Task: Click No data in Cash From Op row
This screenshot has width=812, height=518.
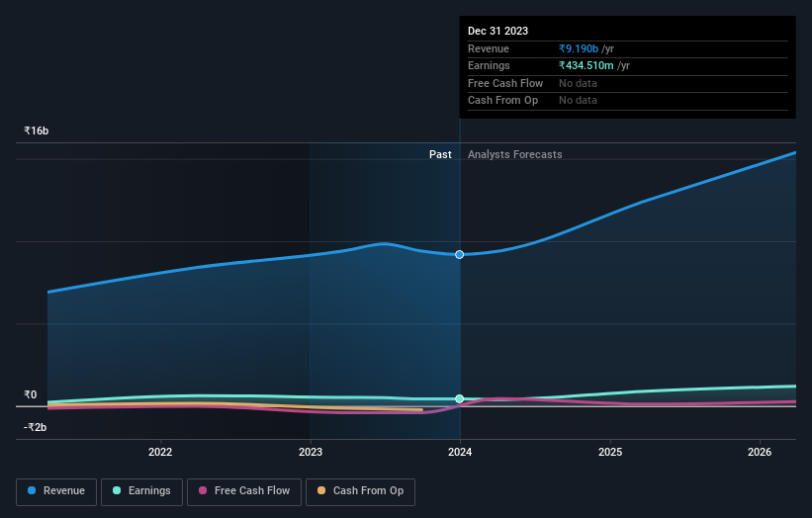Action: tap(578, 101)
